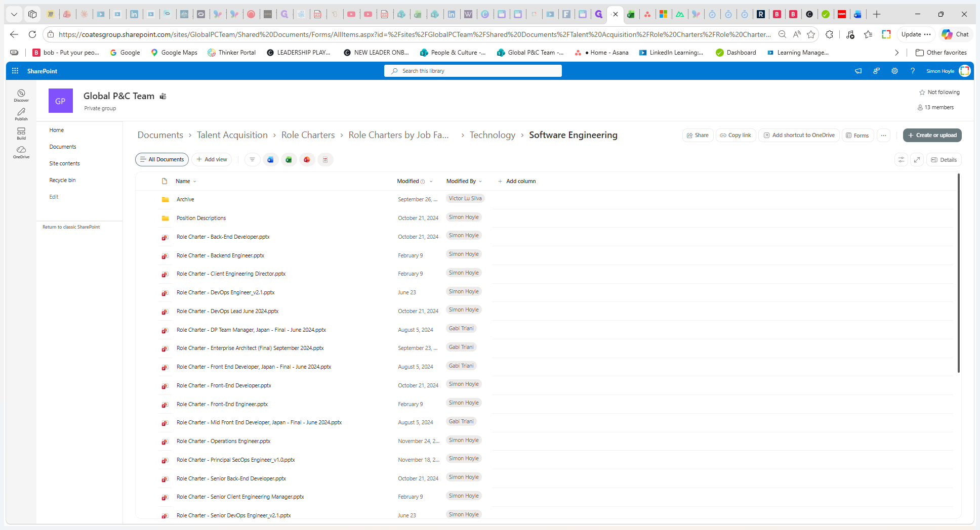
Task: Click the document list vertical scrollbar
Action: (958, 273)
